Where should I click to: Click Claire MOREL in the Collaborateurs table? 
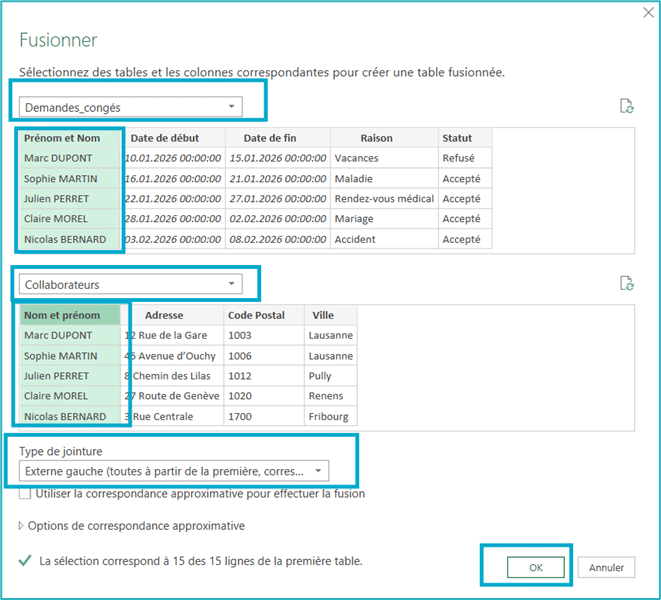[70, 396]
